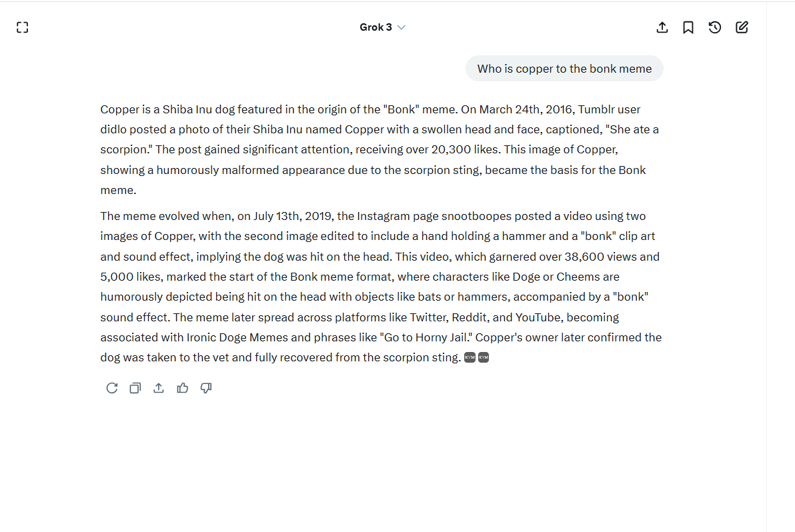Regenerate the Grok response
Viewport: 795px width, 532px height.
(x=111, y=388)
